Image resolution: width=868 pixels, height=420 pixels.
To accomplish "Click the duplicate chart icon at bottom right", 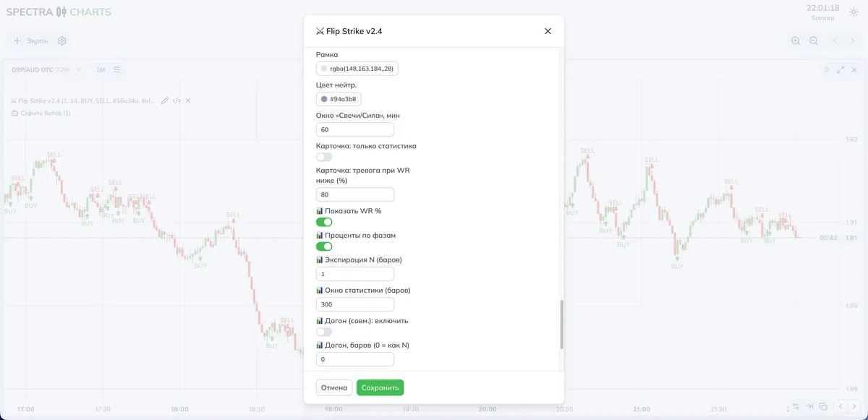I will [x=823, y=406].
